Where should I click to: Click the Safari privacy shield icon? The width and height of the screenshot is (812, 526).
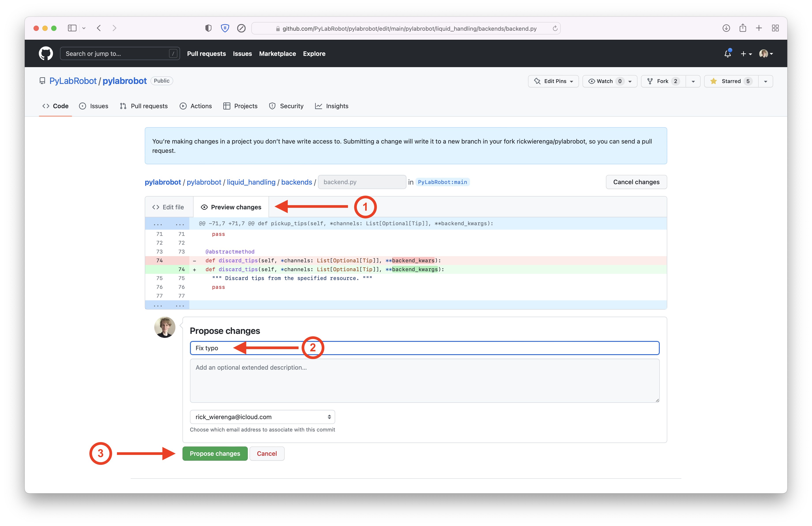[x=208, y=28]
